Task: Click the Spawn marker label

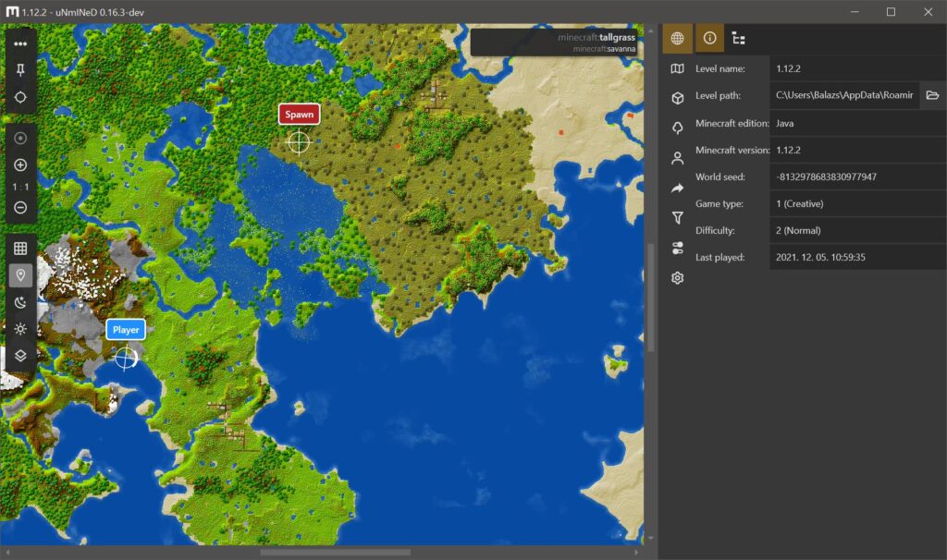Action: pos(299,114)
